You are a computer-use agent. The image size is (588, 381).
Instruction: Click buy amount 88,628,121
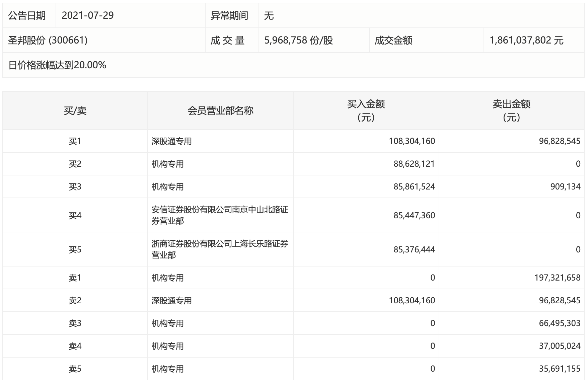[x=414, y=164]
